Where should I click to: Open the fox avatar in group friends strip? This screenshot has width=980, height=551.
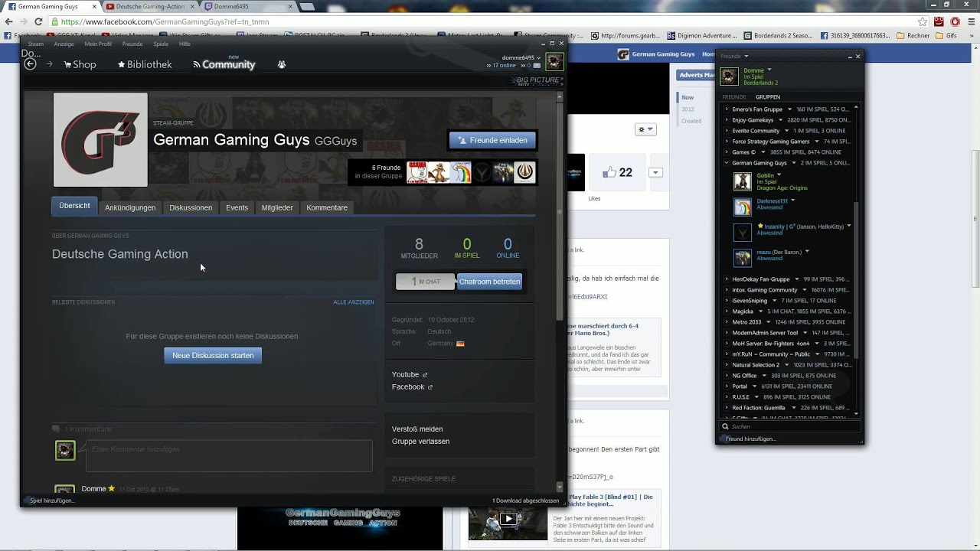click(x=439, y=173)
